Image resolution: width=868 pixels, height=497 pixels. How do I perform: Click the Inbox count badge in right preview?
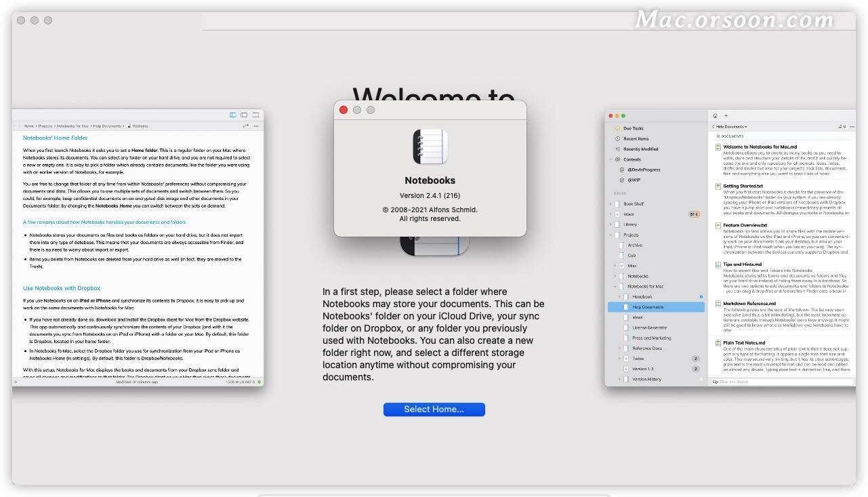695,214
